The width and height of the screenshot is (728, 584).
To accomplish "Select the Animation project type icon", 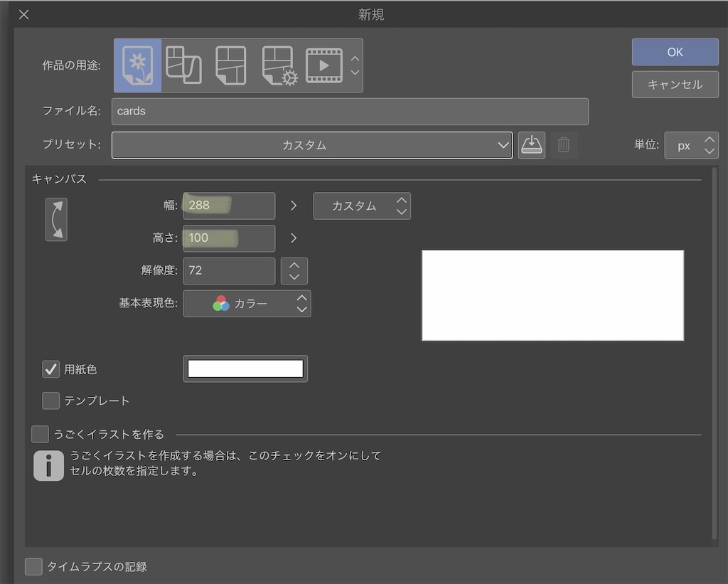I will [323, 65].
